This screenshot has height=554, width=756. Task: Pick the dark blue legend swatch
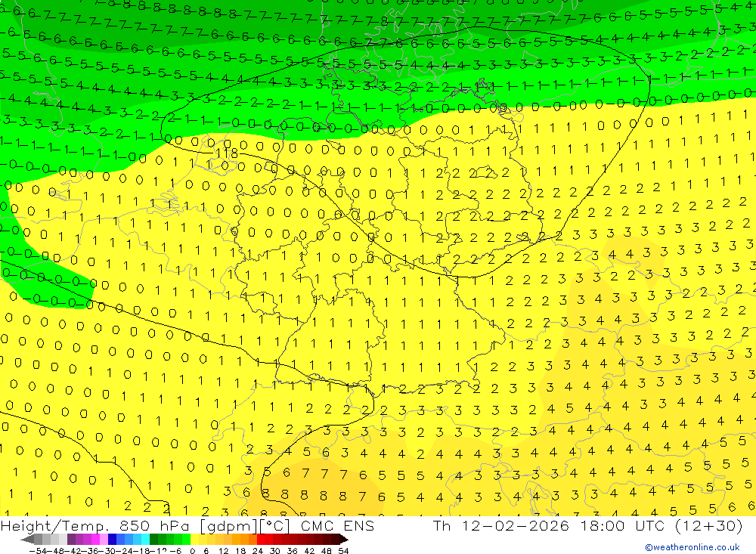[112, 539]
